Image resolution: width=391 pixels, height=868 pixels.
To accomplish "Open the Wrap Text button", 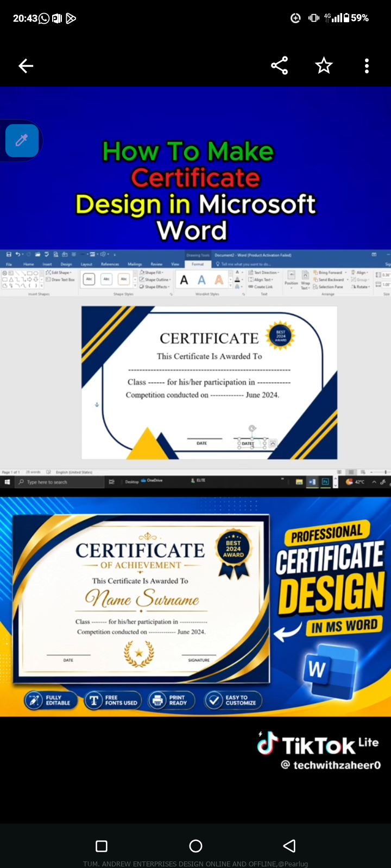I will click(x=305, y=279).
